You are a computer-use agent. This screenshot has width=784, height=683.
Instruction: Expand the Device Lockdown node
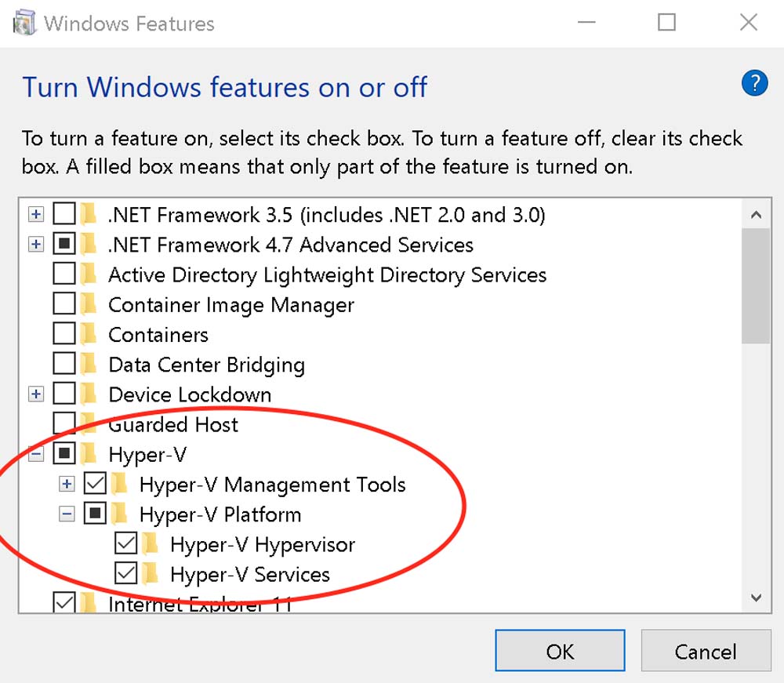click(35, 394)
